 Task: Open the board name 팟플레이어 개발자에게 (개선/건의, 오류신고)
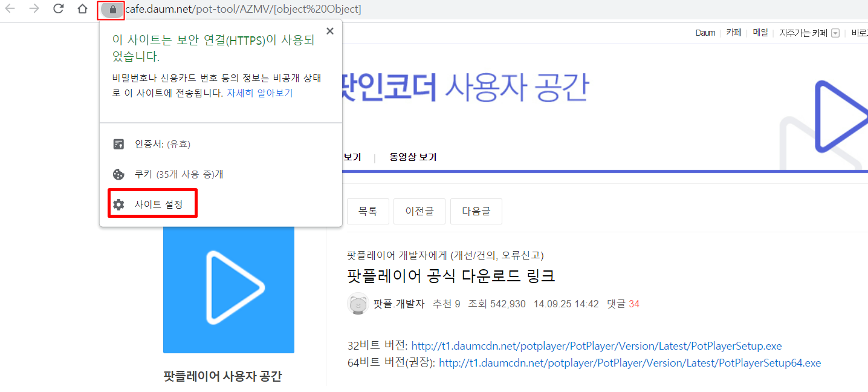pos(445,255)
